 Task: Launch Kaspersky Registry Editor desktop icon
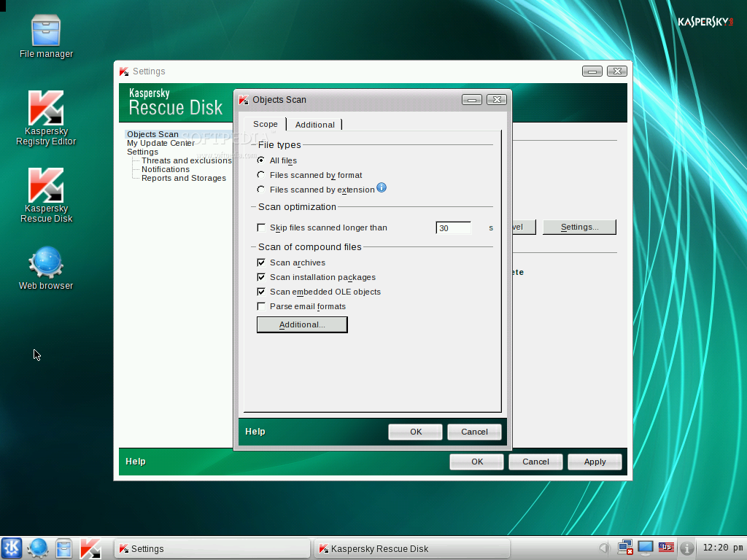(x=46, y=117)
